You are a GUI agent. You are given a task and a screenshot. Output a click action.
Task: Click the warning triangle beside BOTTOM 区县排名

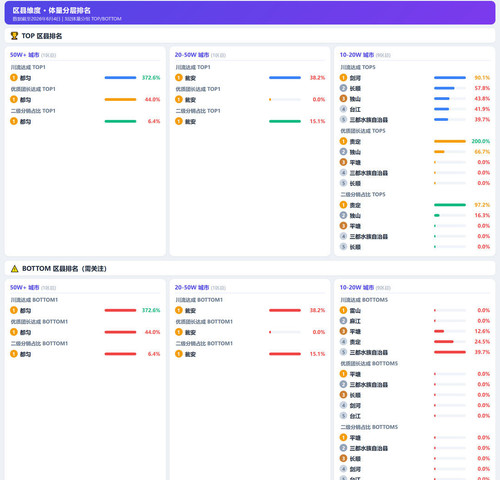14,269
